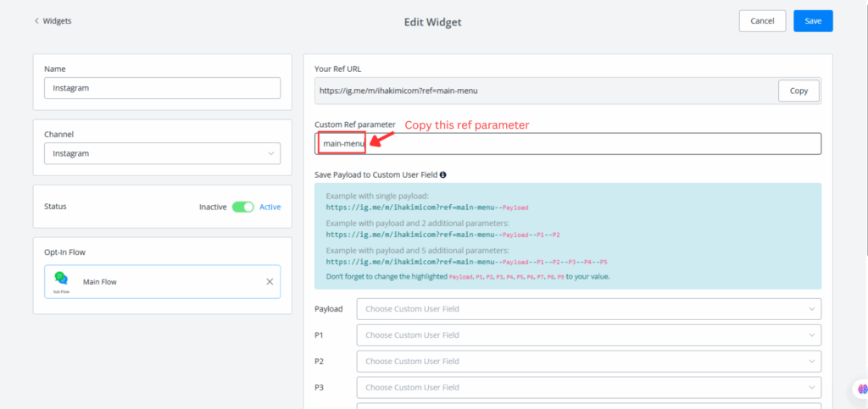Remove Main Flow with the X icon
Screen dimensions: 868x409
coord(270,281)
